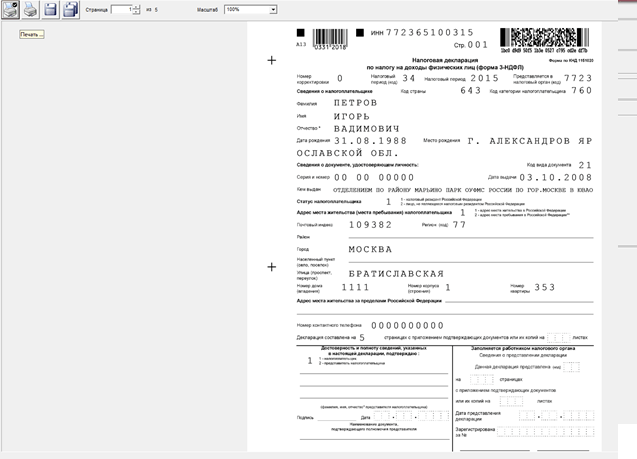Click the phone number 0000000000
The image size is (637, 459).
point(407,325)
